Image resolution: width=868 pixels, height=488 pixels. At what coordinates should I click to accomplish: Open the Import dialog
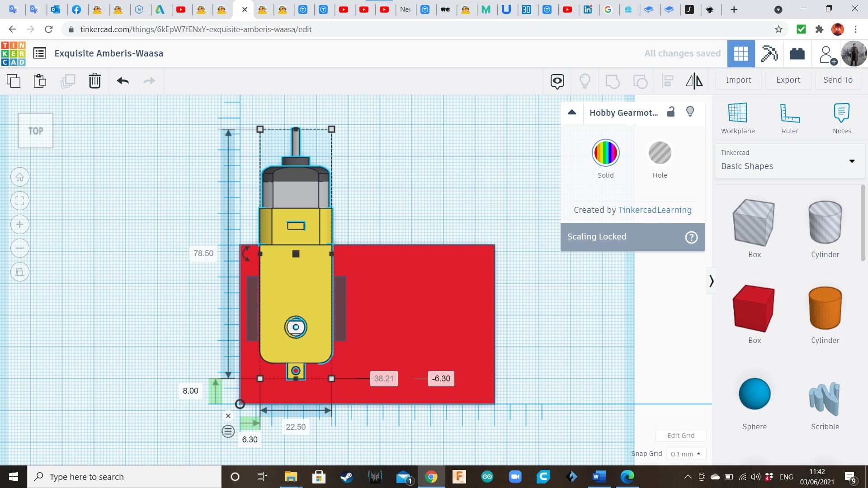tap(738, 80)
